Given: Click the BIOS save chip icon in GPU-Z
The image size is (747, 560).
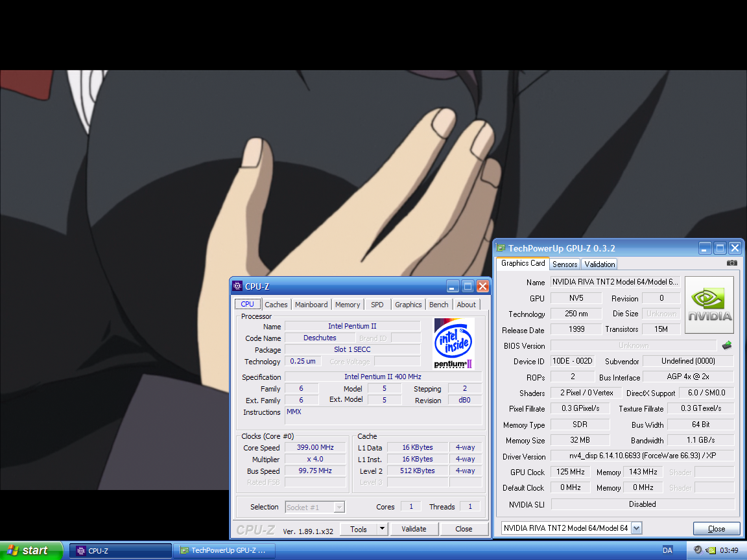Looking at the screenshot, I should [727, 345].
